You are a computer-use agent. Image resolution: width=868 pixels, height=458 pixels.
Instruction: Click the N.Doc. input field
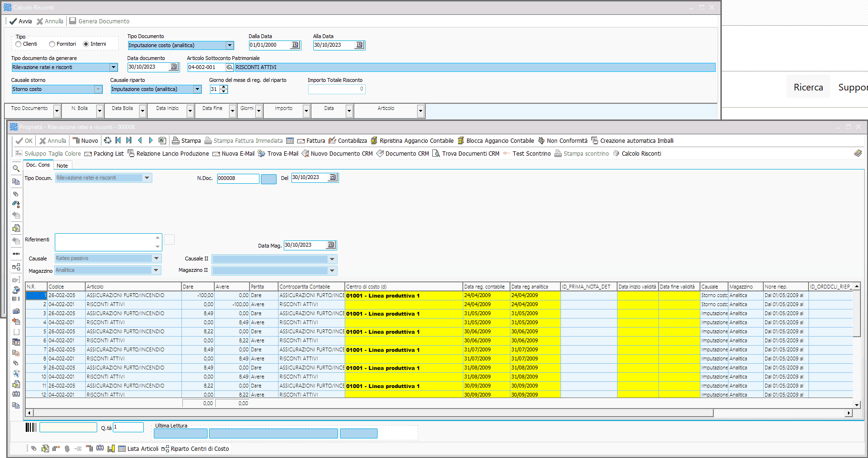238,178
